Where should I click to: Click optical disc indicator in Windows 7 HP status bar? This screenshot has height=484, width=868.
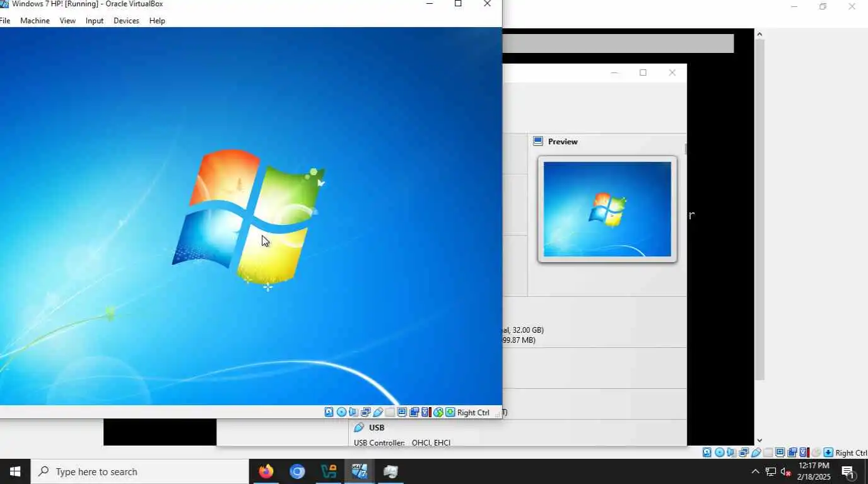click(x=341, y=412)
